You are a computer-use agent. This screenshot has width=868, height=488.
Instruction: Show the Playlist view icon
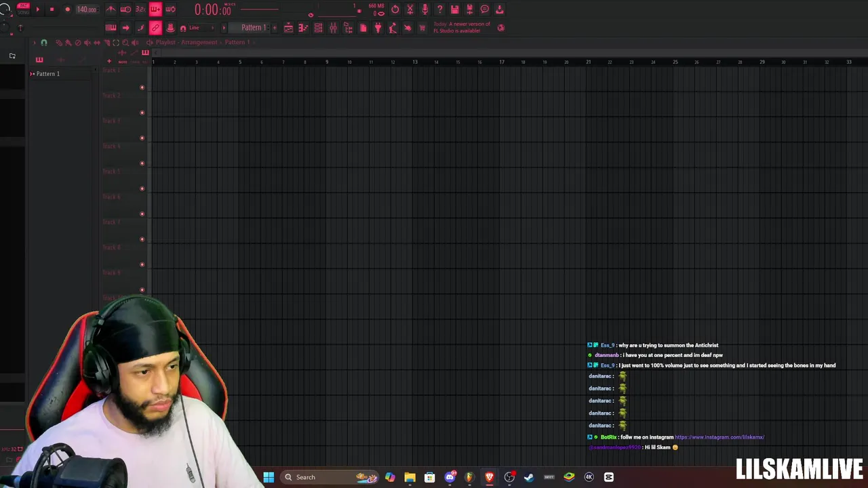coord(288,28)
